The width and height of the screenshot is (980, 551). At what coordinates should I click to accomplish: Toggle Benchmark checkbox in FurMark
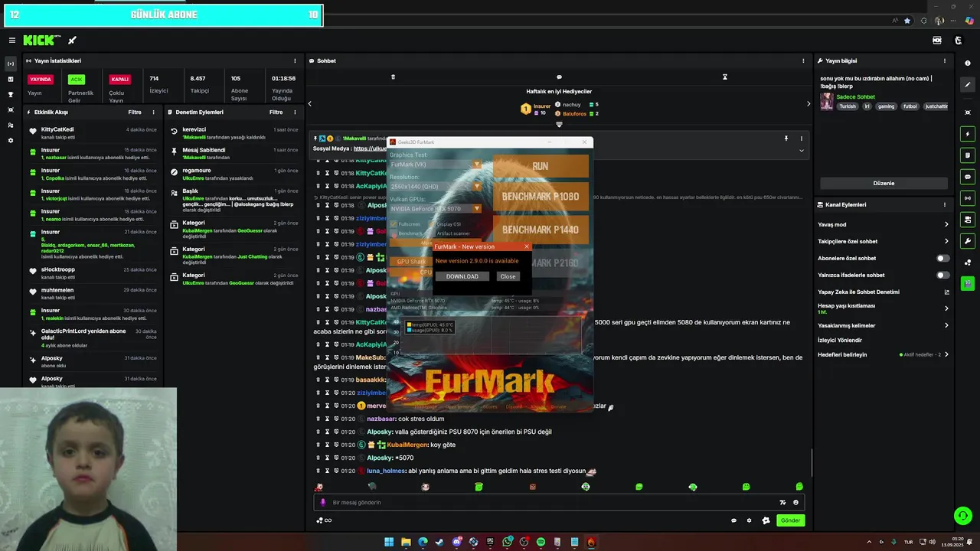394,233
